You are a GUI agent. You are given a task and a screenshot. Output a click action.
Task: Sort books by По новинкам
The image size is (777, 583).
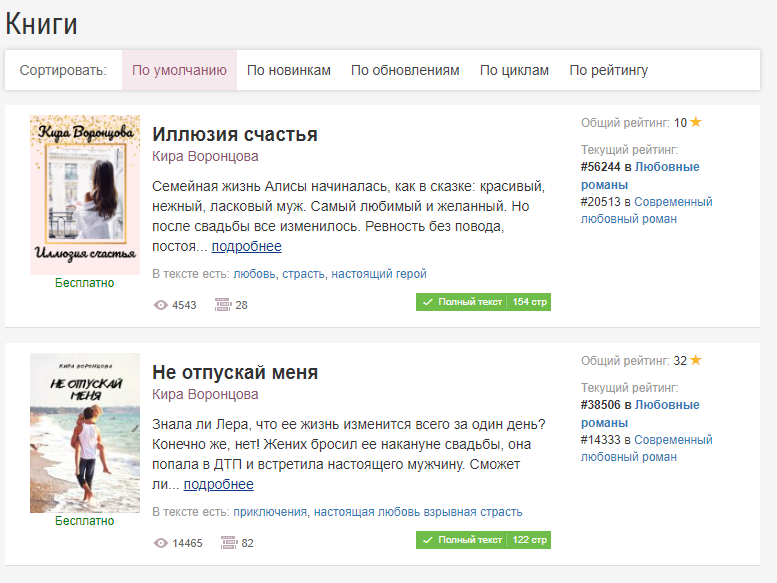(289, 70)
